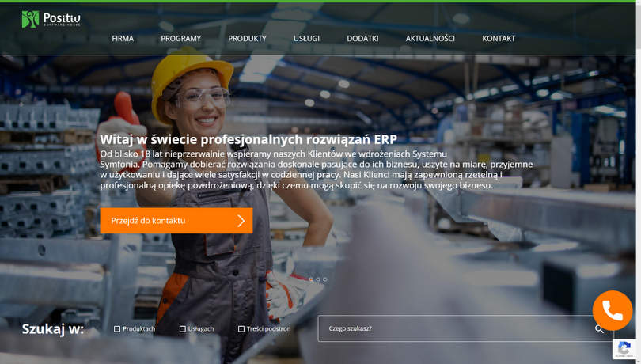The image size is (641, 364).
Task: Click the arrow chevron on the contact button
Action: click(241, 221)
